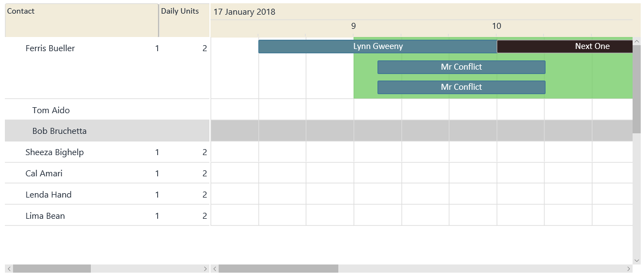
Task: Select the Cal Amari contact
Action: pyautogui.click(x=44, y=174)
